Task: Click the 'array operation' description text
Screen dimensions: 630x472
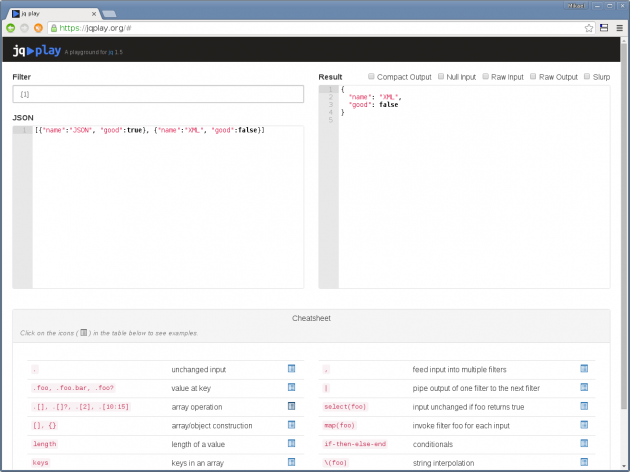Action: [x=196, y=407]
